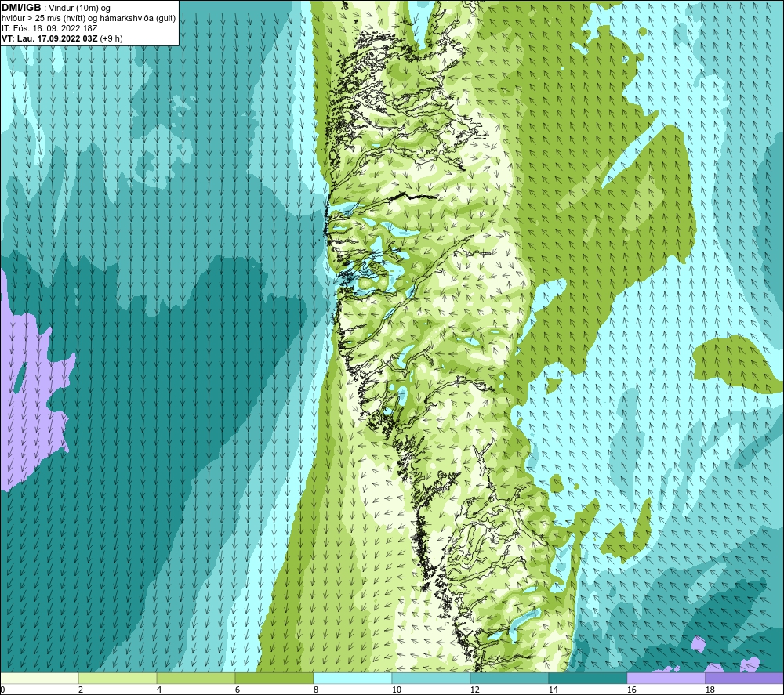
Task: Click the 0–2 m/s pale yellow legend swatch
Action: [x=39, y=679]
